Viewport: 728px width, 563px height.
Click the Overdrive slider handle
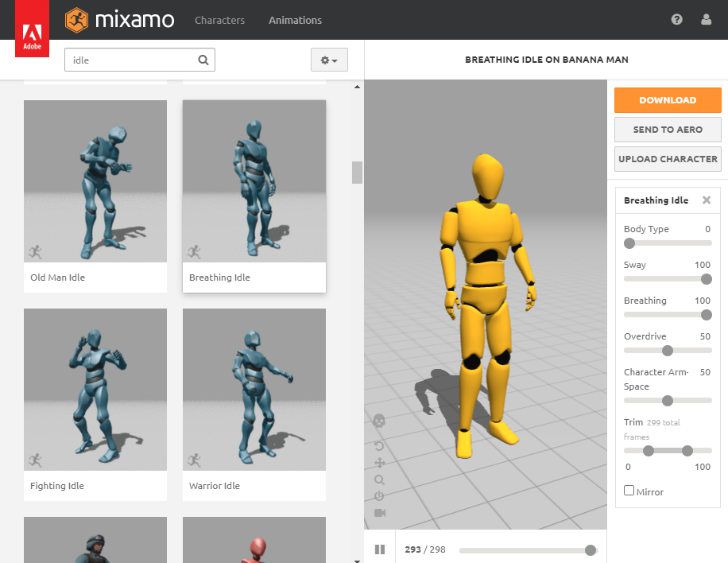tap(668, 351)
